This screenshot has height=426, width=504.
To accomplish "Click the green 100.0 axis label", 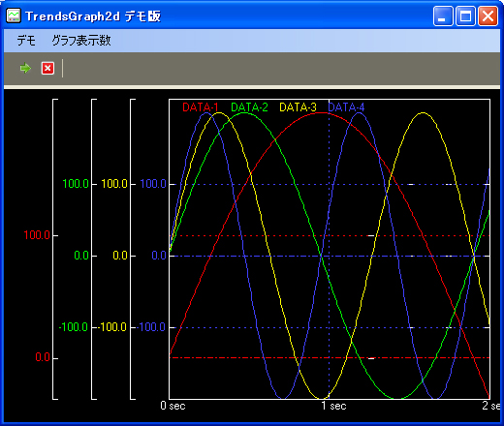I will coord(76,184).
